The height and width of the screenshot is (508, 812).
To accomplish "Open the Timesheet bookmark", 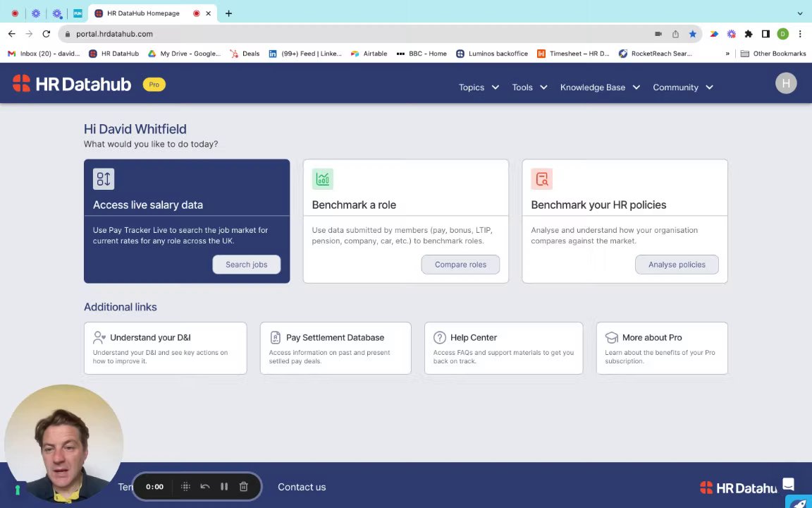I will [x=573, y=54].
